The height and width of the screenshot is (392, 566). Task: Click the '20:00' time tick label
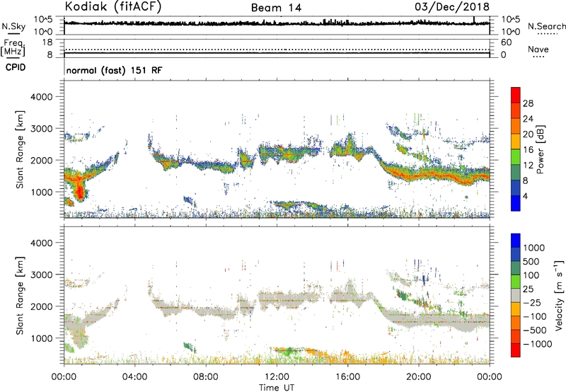pyautogui.click(x=418, y=377)
